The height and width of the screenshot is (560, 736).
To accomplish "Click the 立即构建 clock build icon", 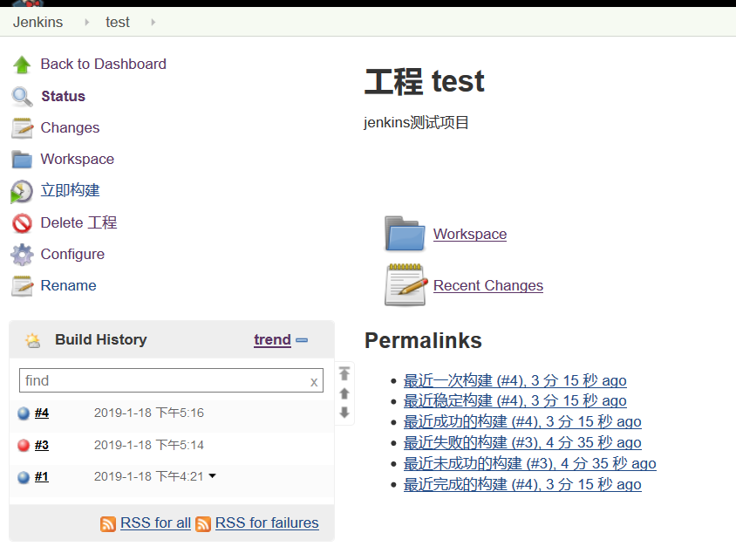I will point(22,192).
